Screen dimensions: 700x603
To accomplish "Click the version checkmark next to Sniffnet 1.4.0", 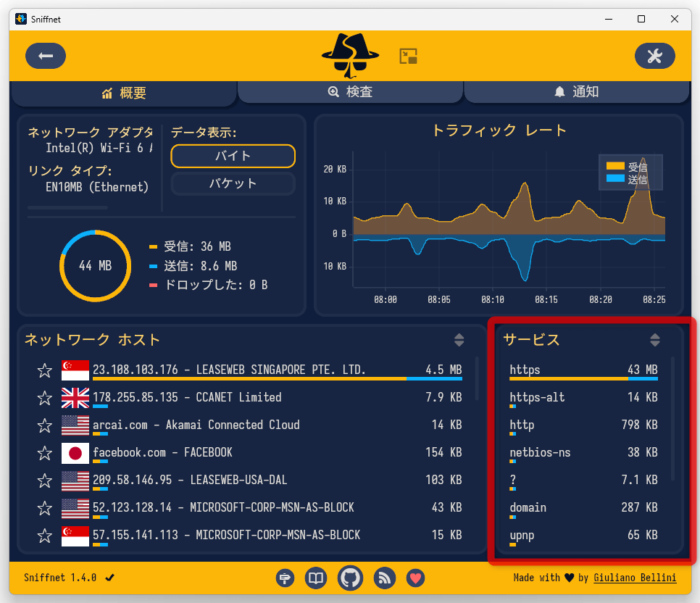I will [x=110, y=578].
